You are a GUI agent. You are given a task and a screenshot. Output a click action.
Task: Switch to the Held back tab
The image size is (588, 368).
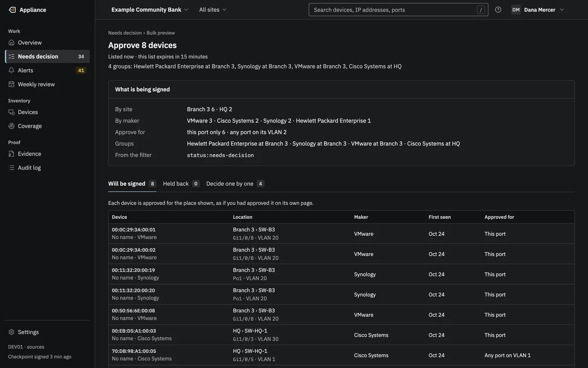click(181, 184)
